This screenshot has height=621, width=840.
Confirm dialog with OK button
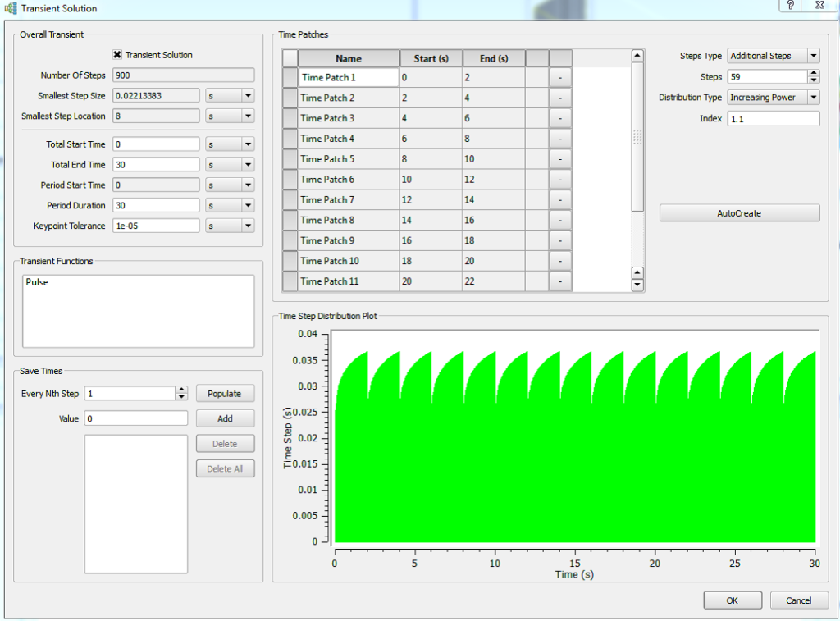[732, 600]
